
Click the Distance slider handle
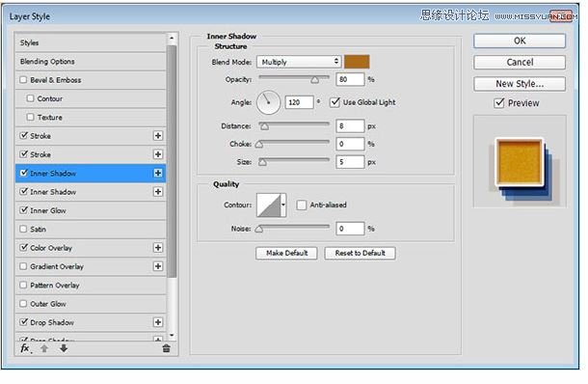point(264,126)
